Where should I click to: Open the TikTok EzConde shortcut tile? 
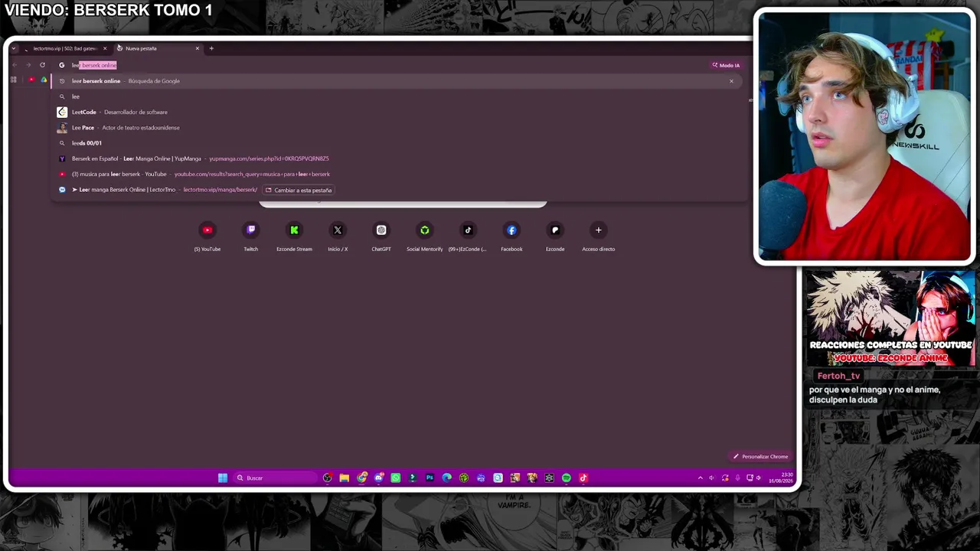468,236
